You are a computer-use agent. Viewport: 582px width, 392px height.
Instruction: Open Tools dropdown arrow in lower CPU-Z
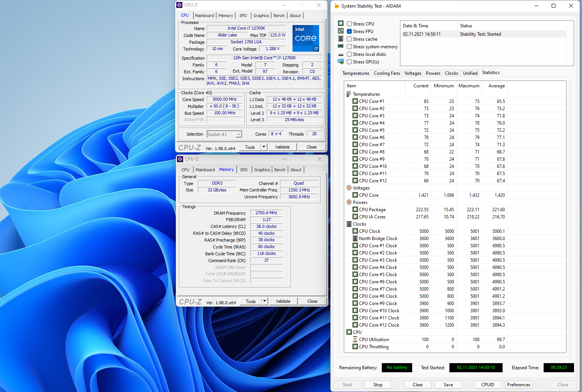point(264,301)
